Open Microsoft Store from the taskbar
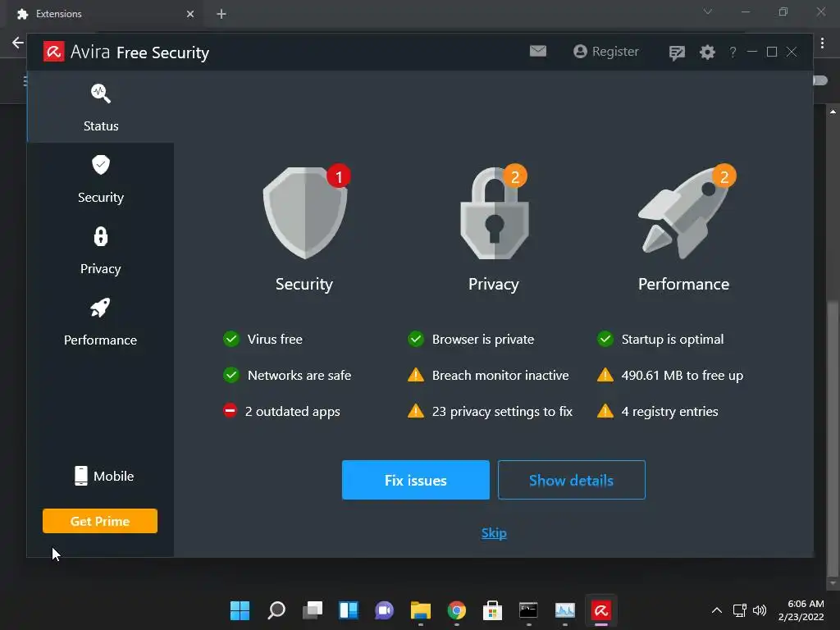 (492, 610)
